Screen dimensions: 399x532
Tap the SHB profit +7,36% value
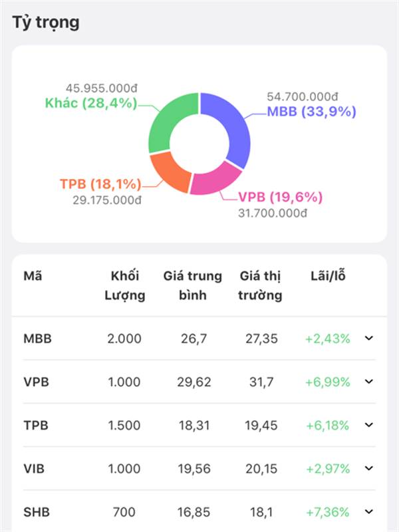(327, 512)
